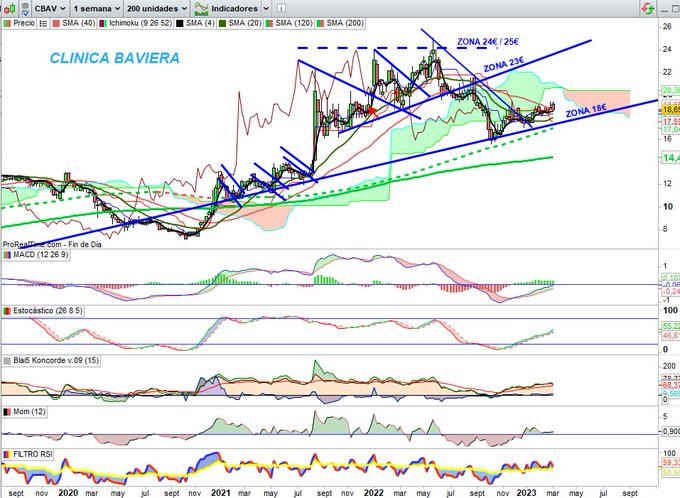680x498 pixels.
Task: Click the SMA (120) color swatch
Action: coord(269,23)
